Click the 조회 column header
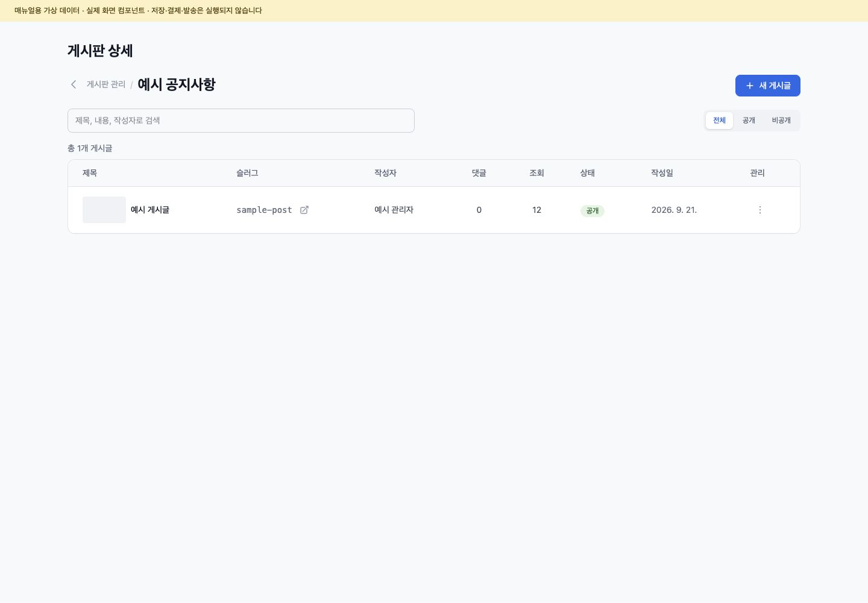Image resolution: width=868 pixels, height=603 pixels. 536,173
